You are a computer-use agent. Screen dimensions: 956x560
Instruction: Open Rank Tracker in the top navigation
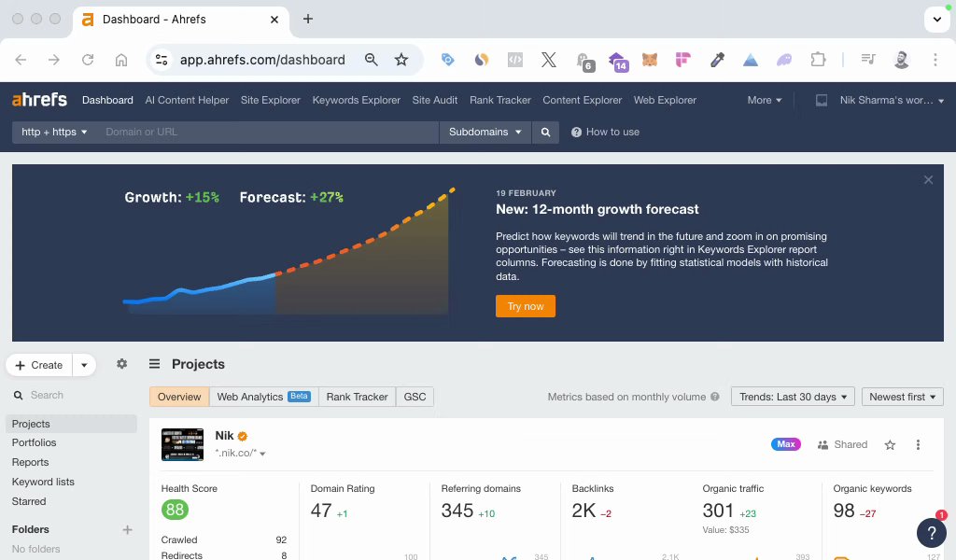point(500,100)
